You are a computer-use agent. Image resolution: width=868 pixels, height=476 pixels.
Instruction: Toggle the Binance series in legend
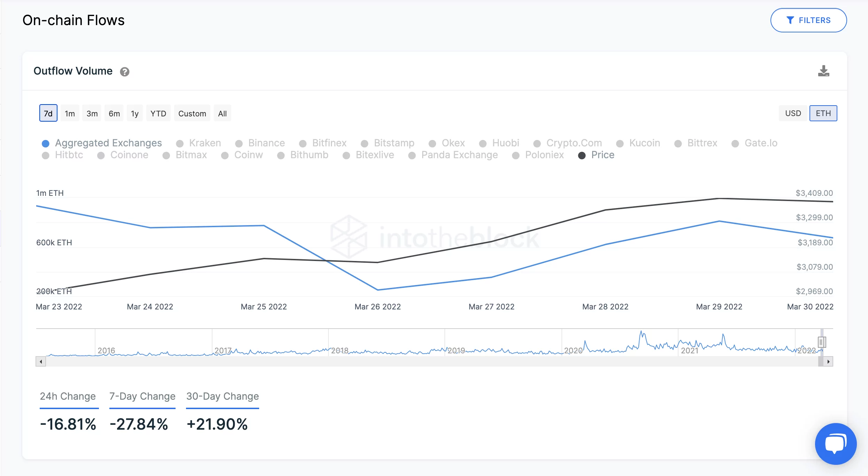(x=260, y=143)
